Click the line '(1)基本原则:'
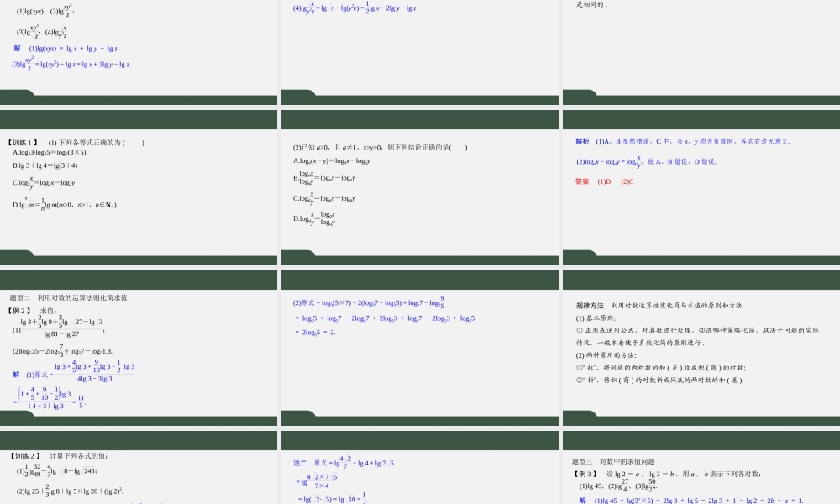 point(596,318)
